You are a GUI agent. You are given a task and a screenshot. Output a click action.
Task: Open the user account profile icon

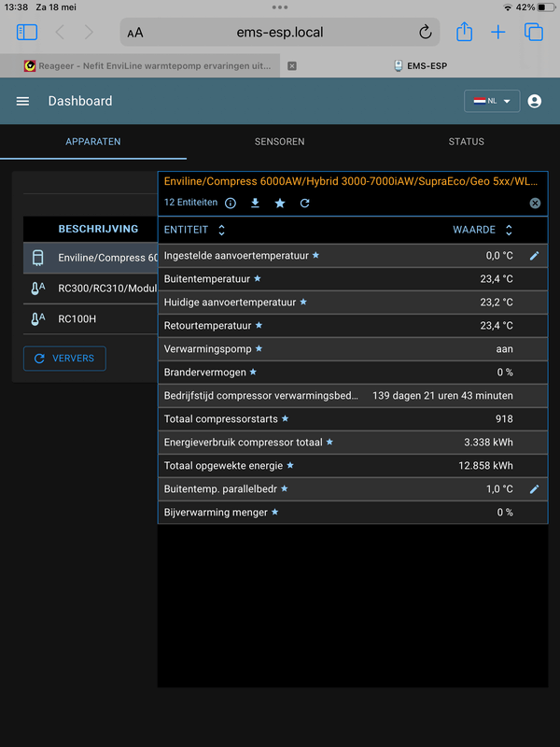pos(534,101)
